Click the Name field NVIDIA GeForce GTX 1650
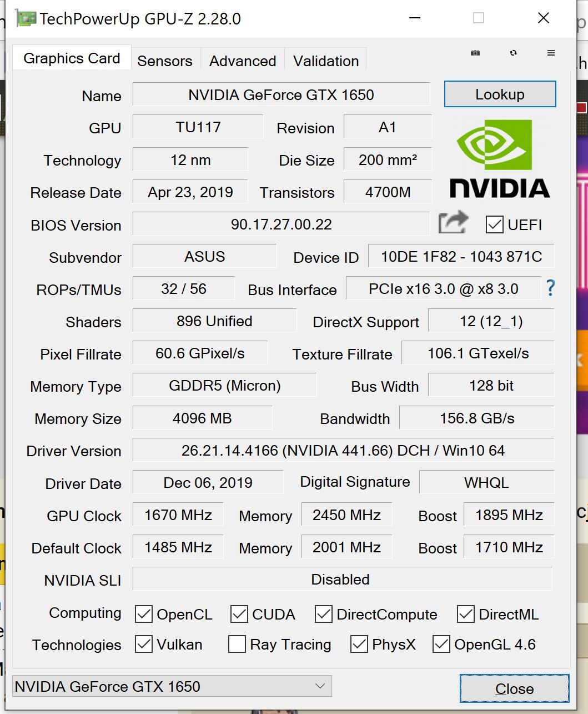The height and width of the screenshot is (714, 588). pyautogui.click(x=281, y=94)
